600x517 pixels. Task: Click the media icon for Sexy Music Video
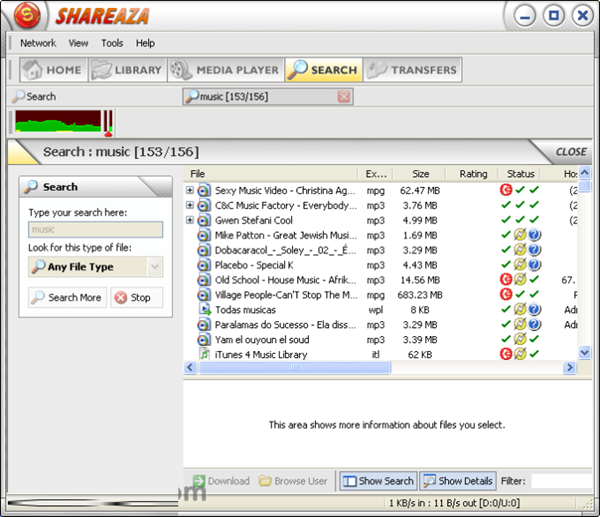coord(204,191)
